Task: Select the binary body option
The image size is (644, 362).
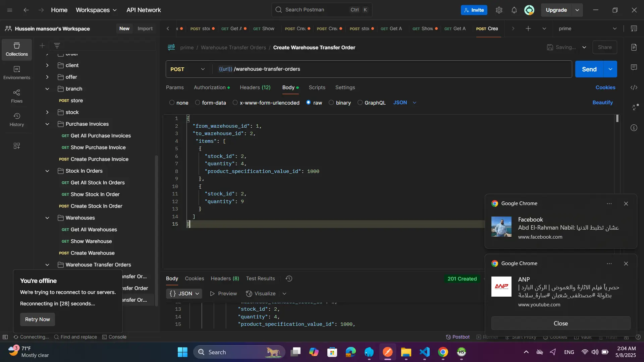Action: click(x=331, y=103)
